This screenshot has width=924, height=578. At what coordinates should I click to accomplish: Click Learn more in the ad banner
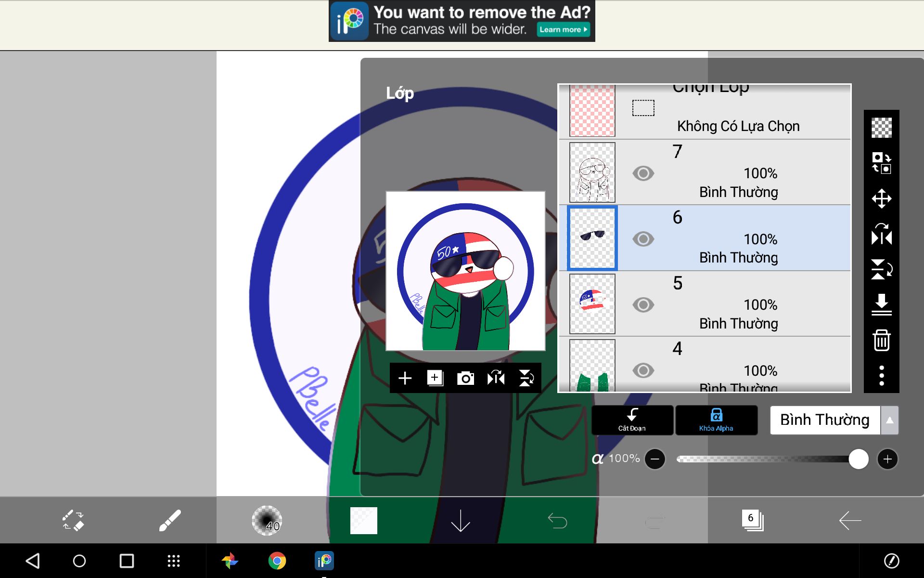pyautogui.click(x=563, y=29)
